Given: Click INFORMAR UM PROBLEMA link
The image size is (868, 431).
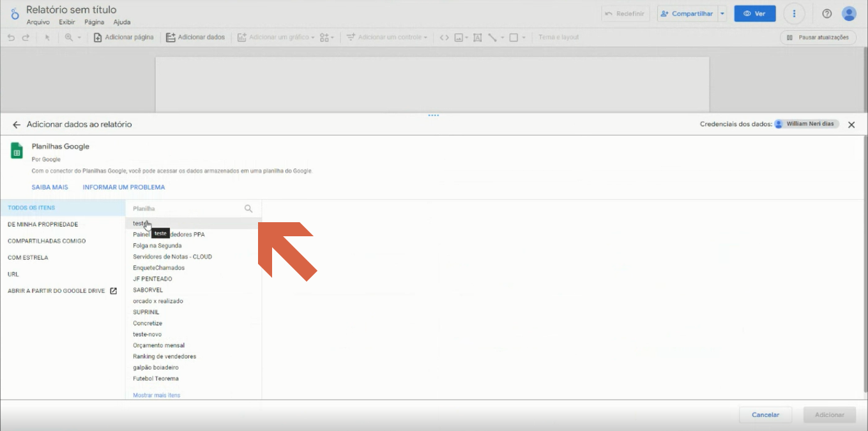Looking at the screenshot, I should click(x=124, y=187).
